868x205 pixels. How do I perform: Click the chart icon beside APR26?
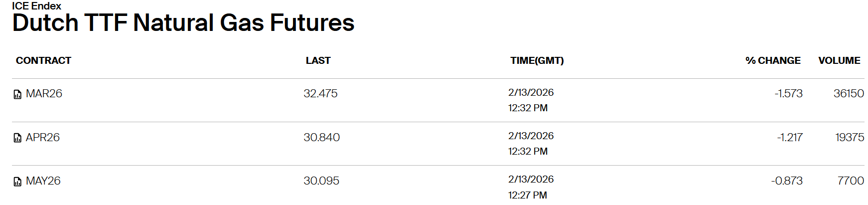pyautogui.click(x=17, y=138)
